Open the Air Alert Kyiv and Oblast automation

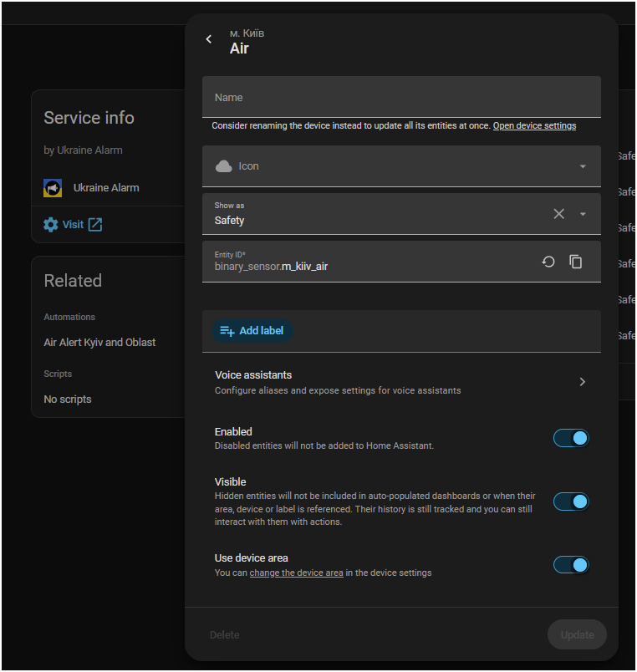point(99,343)
